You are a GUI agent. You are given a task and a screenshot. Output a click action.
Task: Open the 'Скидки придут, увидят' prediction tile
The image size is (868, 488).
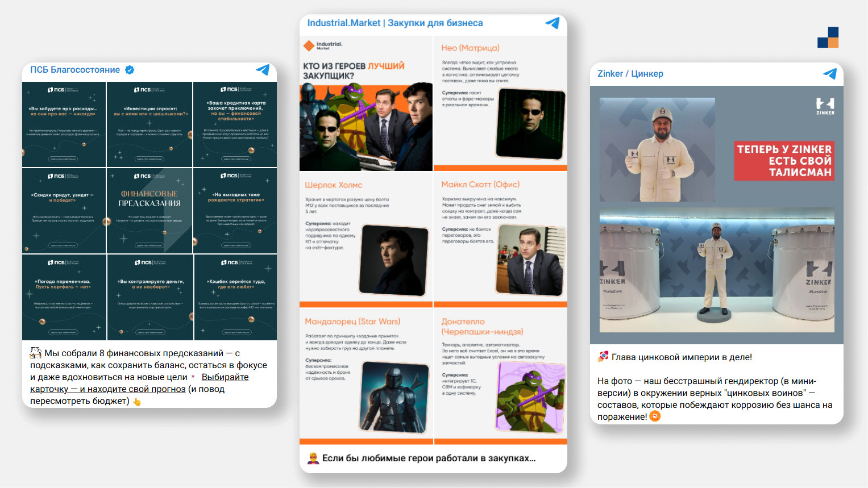point(64,211)
